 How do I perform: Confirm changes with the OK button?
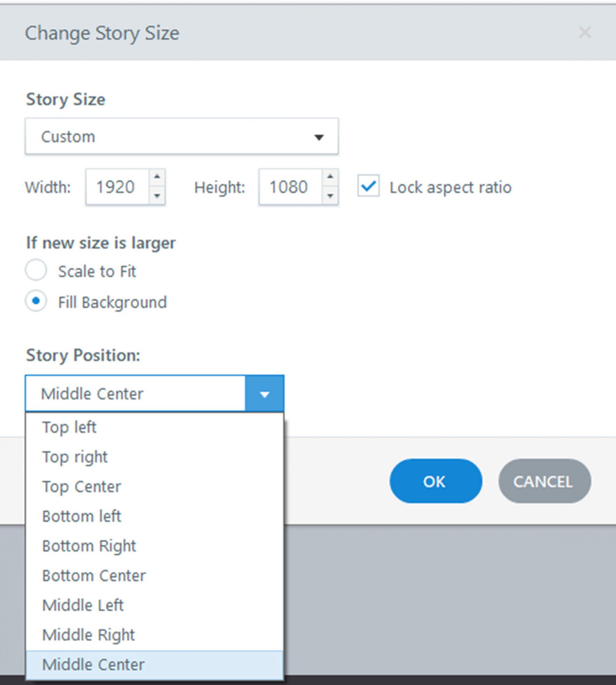coord(436,481)
